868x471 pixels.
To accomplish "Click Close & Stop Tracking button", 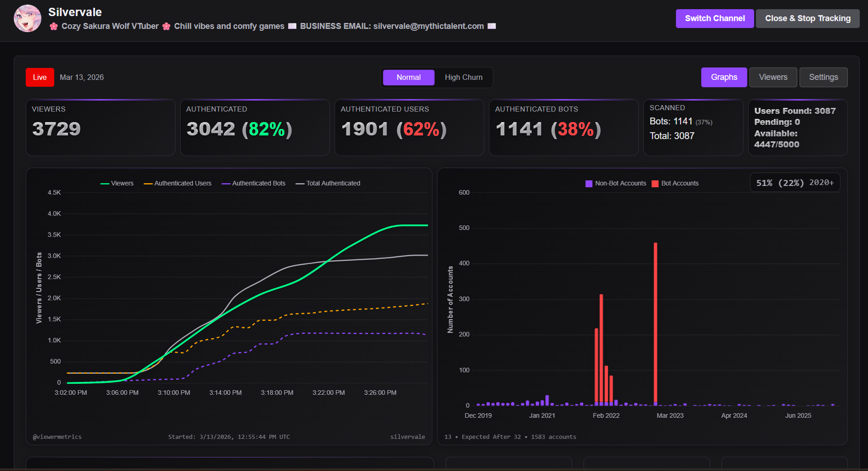I will (808, 18).
